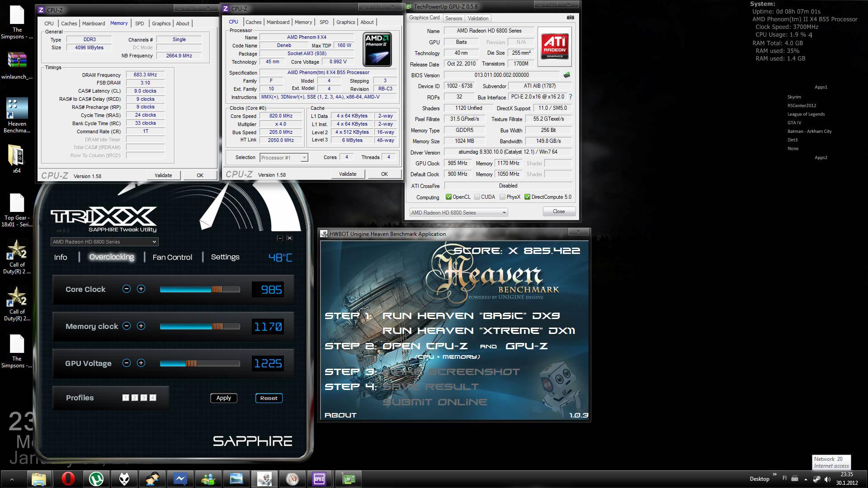
Task: Open Fan Control tab in TRIXX
Action: click(172, 257)
